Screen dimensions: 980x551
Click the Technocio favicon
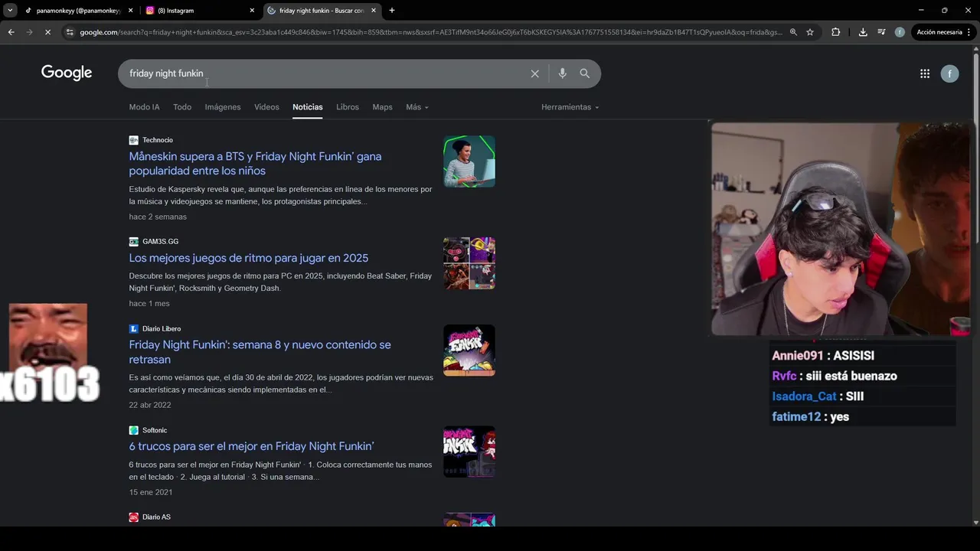pos(133,140)
